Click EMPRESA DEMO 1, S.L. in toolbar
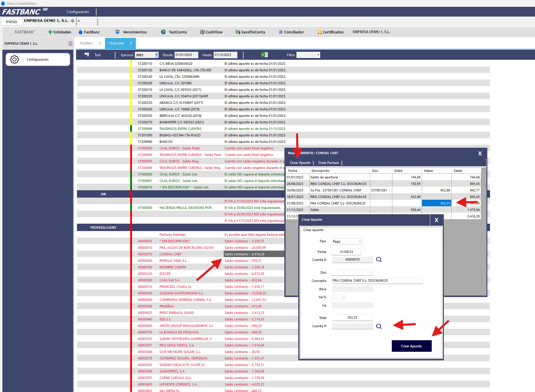 [x=371, y=32]
